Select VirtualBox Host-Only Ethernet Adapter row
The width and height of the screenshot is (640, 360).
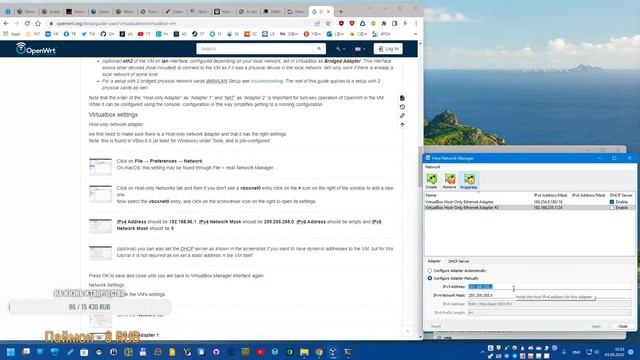[529, 202]
